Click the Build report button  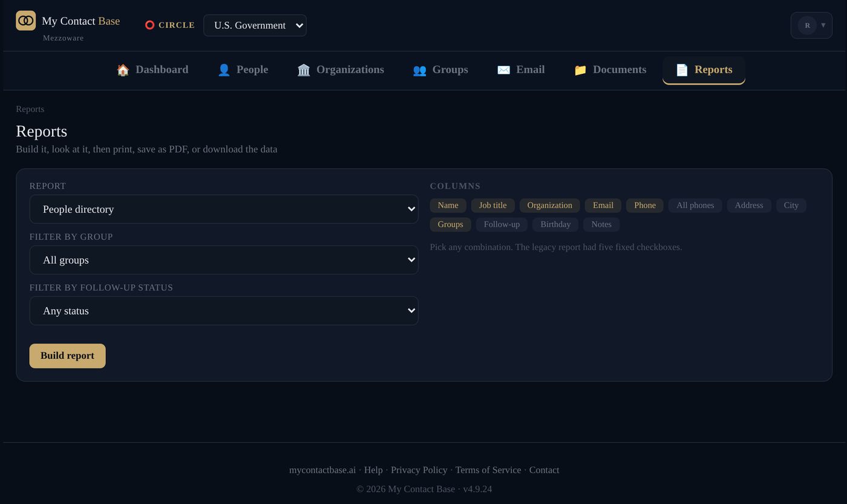point(68,356)
